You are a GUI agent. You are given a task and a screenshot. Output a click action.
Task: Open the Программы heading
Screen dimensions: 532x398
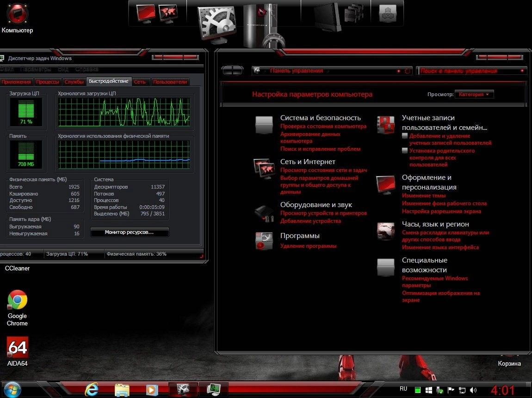coord(300,236)
